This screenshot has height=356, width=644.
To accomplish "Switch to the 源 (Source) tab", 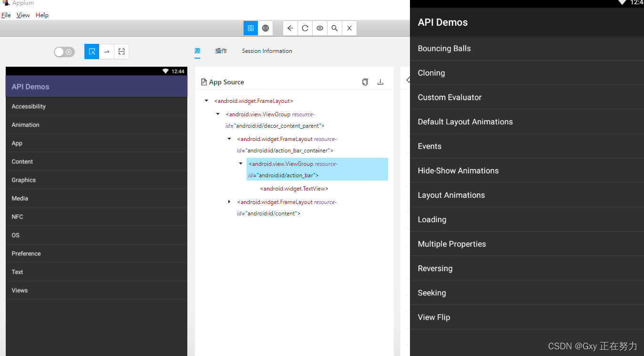I will pyautogui.click(x=197, y=51).
